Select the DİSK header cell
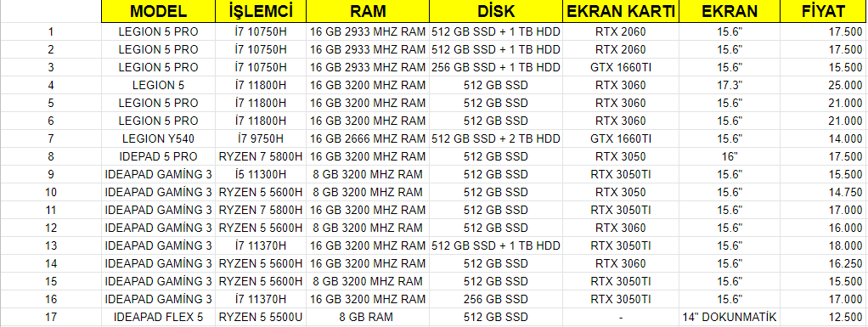Screen dimensions: 868x327 [495, 11]
